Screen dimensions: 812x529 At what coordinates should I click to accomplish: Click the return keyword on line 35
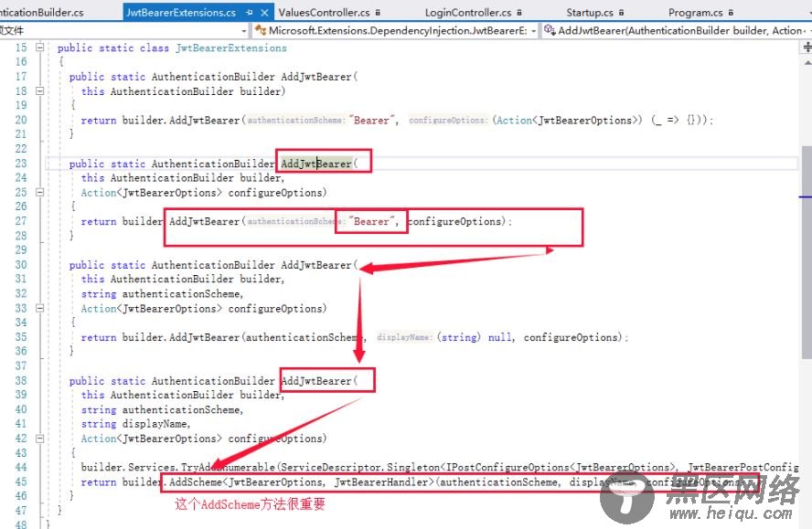(x=99, y=337)
